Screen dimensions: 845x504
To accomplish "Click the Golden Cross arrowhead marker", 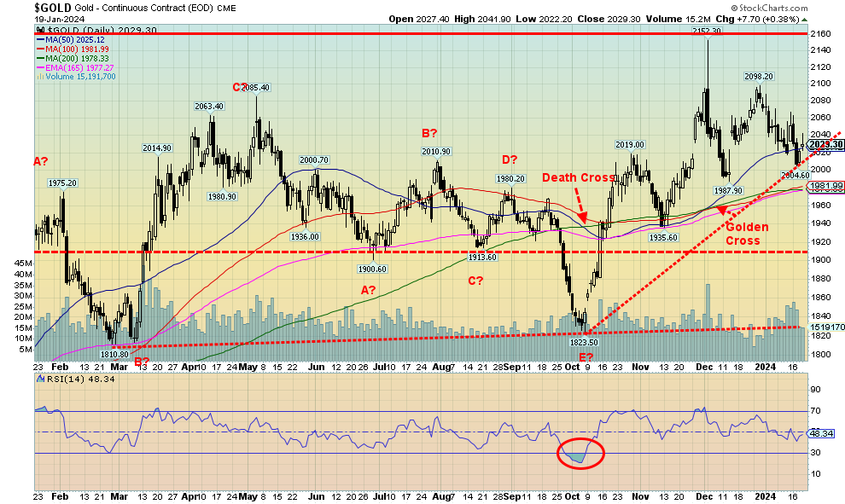I will coord(722,209).
